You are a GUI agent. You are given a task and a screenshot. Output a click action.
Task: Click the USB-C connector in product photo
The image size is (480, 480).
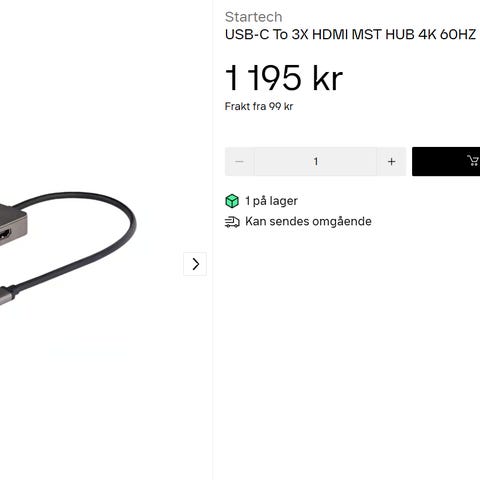(7, 294)
